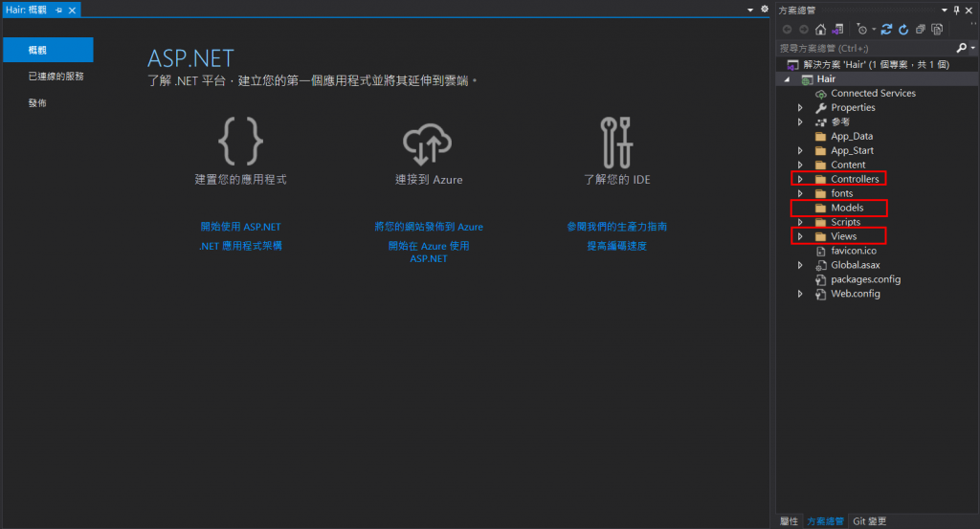Open the 提高編碼速度 link
This screenshot has width=980, height=529.
coord(617,246)
